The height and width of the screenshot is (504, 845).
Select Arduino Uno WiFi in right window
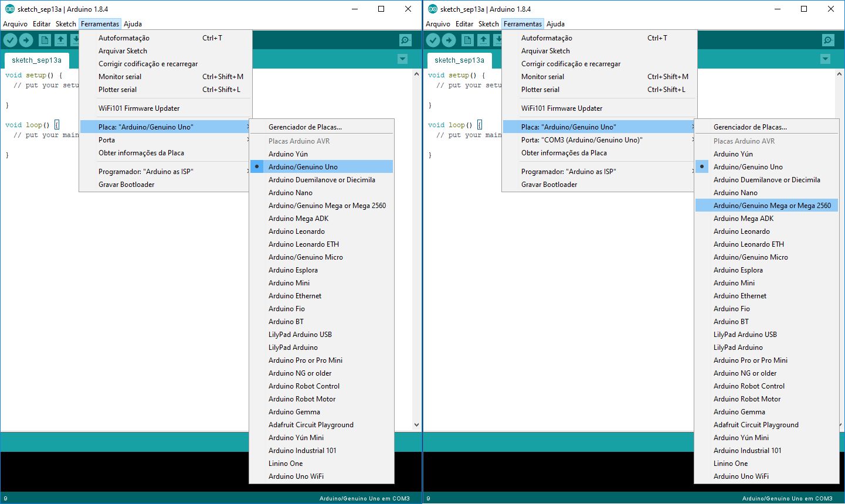tap(766, 476)
